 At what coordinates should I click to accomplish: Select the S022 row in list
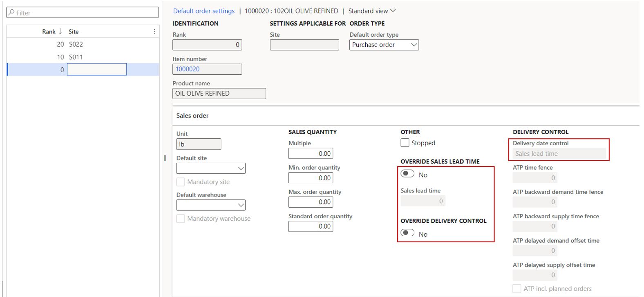(76, 44)
